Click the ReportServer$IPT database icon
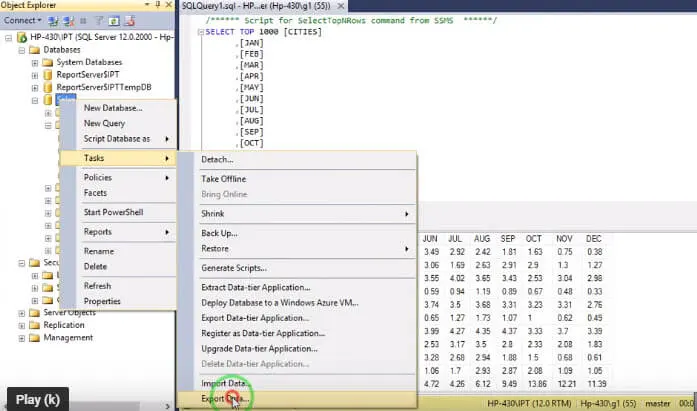The width and height of the screenshot is (697, 411). (x=48, y=75)
